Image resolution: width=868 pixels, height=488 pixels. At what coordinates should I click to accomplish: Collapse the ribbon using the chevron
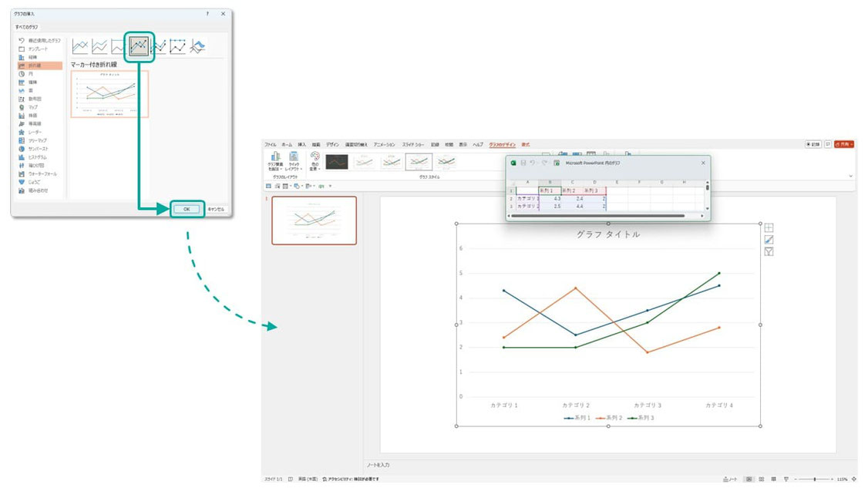(851, 176)
